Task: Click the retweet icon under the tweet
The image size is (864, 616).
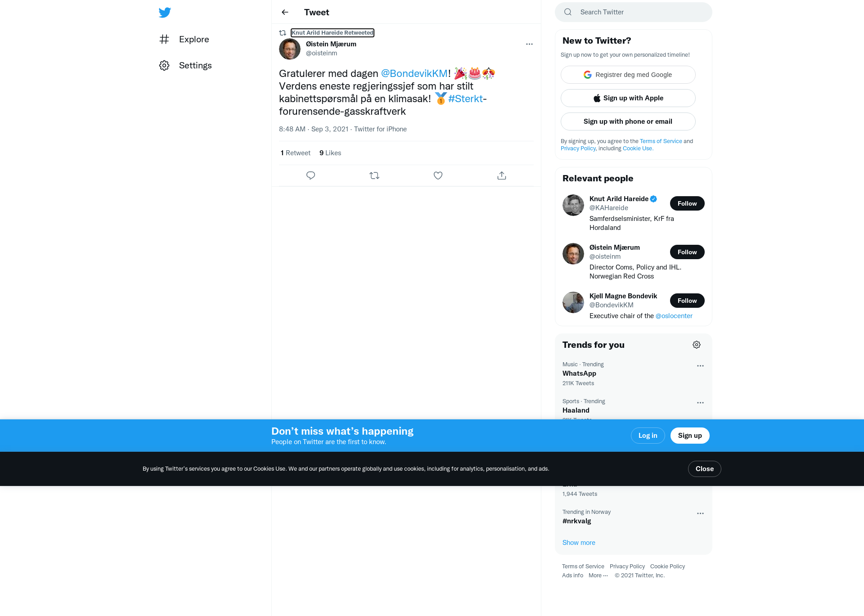Action: (x=374, y=175)
